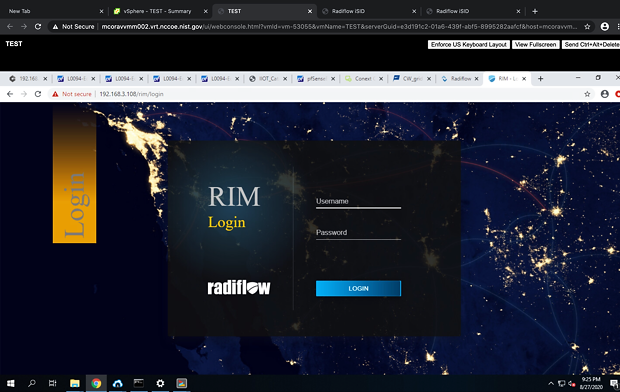
Task: Go back in inner browser
Action: coord(10,94)
